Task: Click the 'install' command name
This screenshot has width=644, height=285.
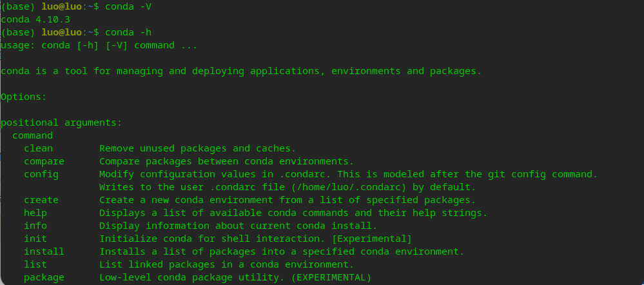Action: (44, 251)
